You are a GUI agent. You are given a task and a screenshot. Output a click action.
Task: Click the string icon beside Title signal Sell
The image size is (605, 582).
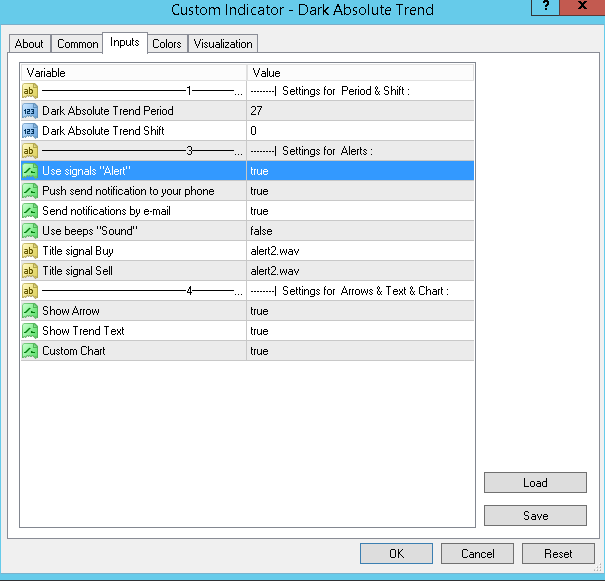[30, 271]
